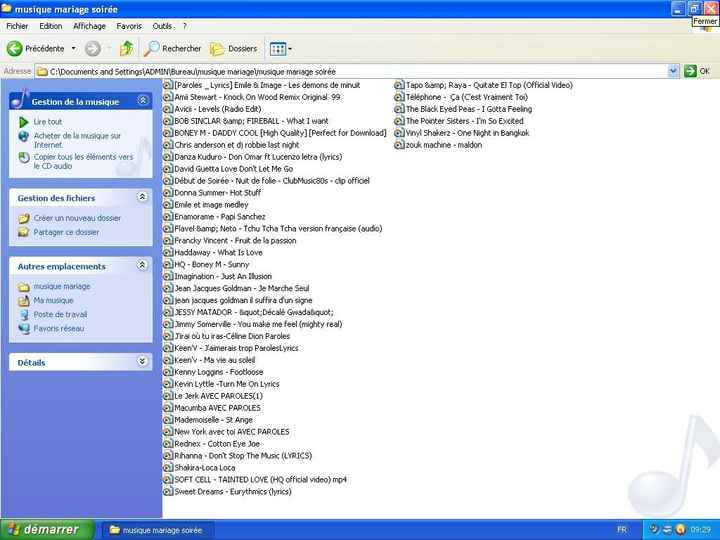This screenshot has height=540, width=720.
Task: Click the globe icon beside Acheter de la musique
Action: [x=23, y=136]
